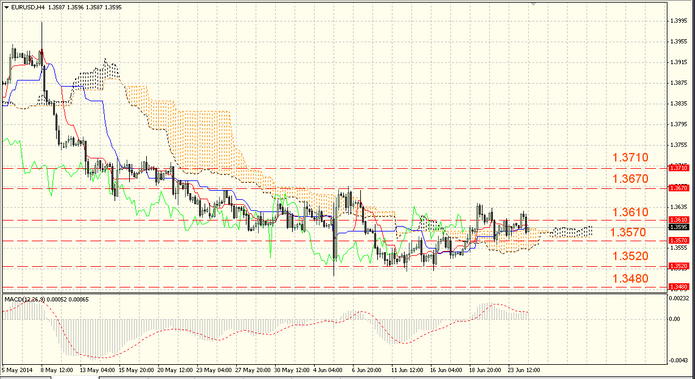
Task: Click the red 1.3670 price tag on axis
Action: (679, 188)
